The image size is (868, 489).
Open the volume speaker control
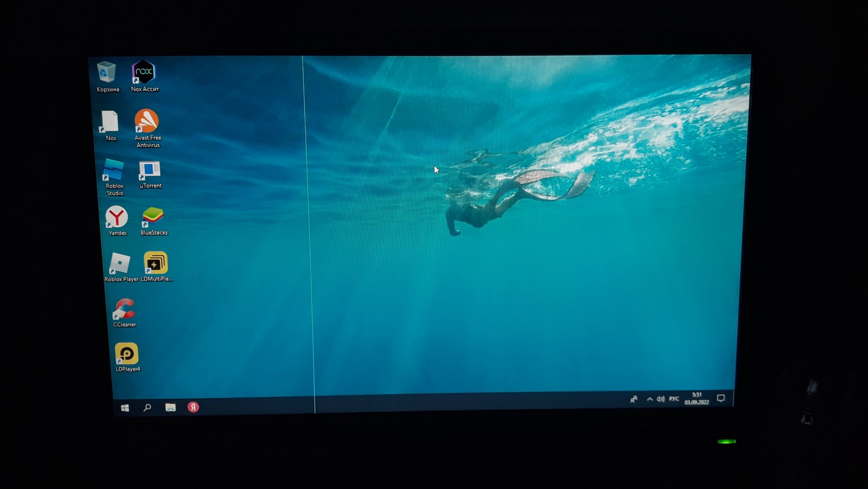tap(660, 399)
